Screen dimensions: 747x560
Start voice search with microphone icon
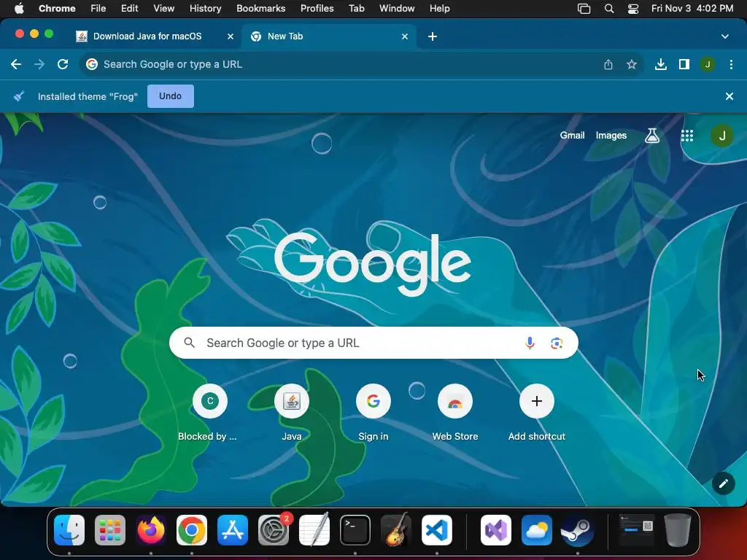pos(530,343)
